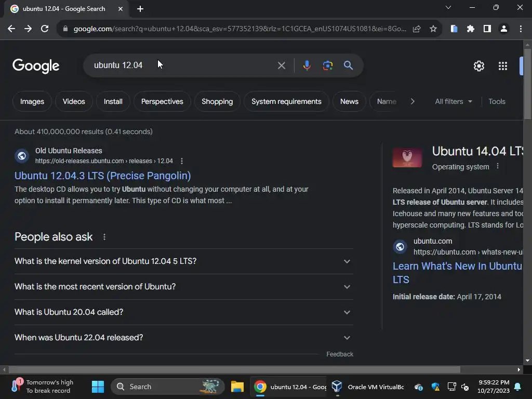The height and width of the screenshot is (399, 532).
Task: Open the clipboard extension icon in toolbar
Action: point(454,29)
